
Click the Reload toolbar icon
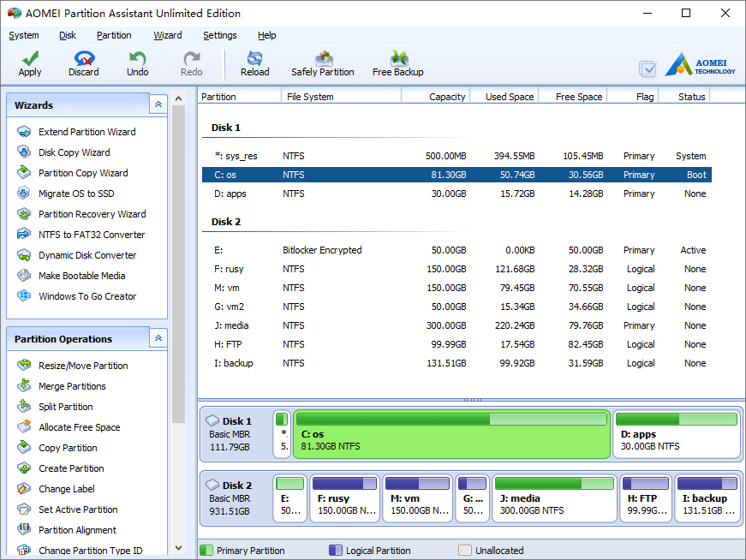coord(254,58)
